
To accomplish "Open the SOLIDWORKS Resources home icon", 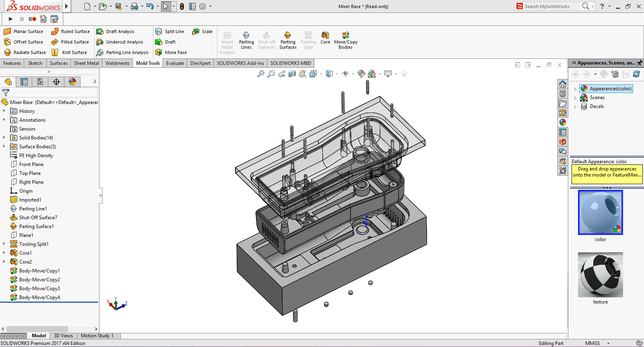I will (563, 84).
